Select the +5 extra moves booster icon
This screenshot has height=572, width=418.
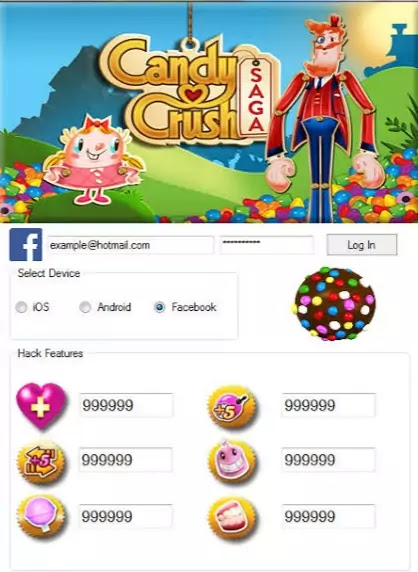(41, 461)
